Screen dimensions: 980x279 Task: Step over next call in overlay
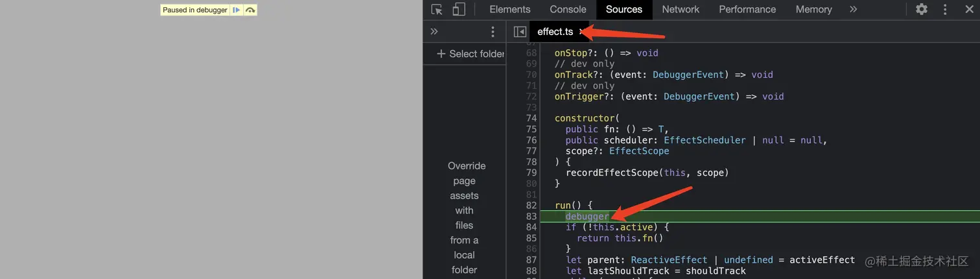250,10
